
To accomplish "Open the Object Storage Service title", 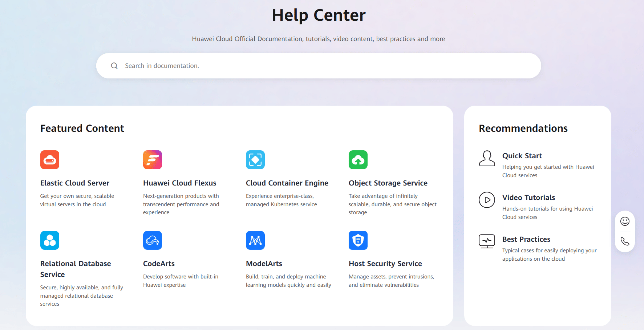I will 388,183.
